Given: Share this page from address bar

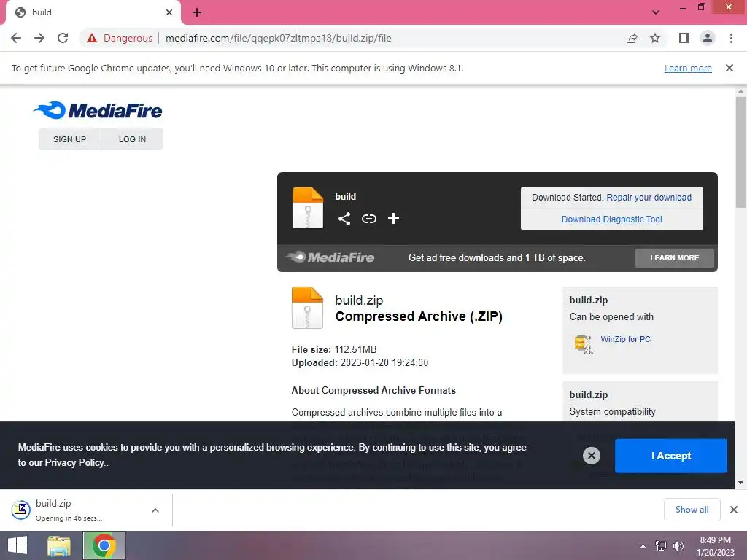Looking at the screenshot, I should (x=632, y=38).
